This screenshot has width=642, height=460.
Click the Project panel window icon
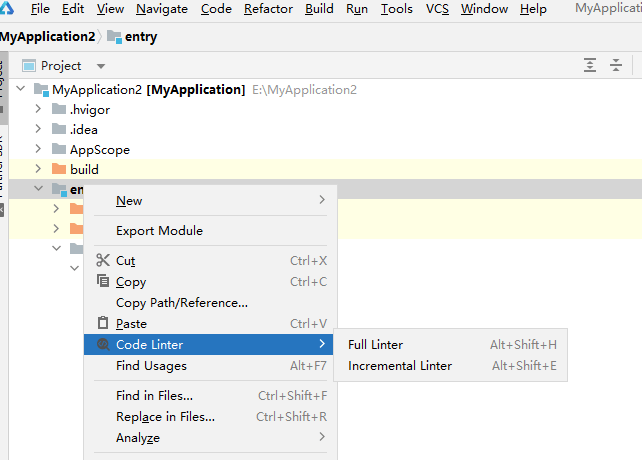[29, 66]
